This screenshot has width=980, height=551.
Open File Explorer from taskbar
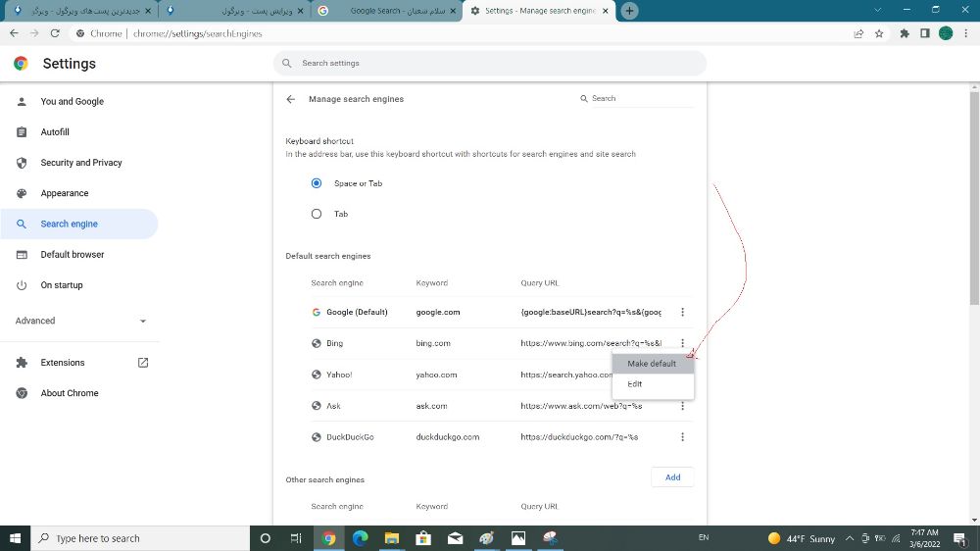[392, 538]
